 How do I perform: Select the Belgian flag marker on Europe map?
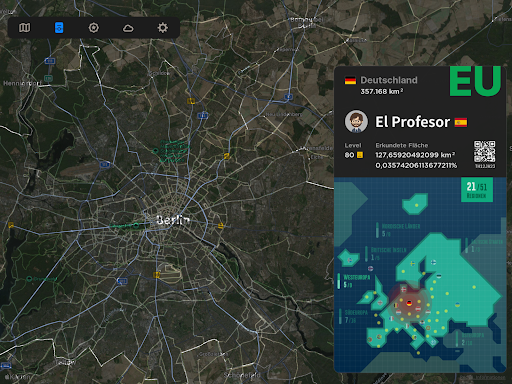pos(396,305)
